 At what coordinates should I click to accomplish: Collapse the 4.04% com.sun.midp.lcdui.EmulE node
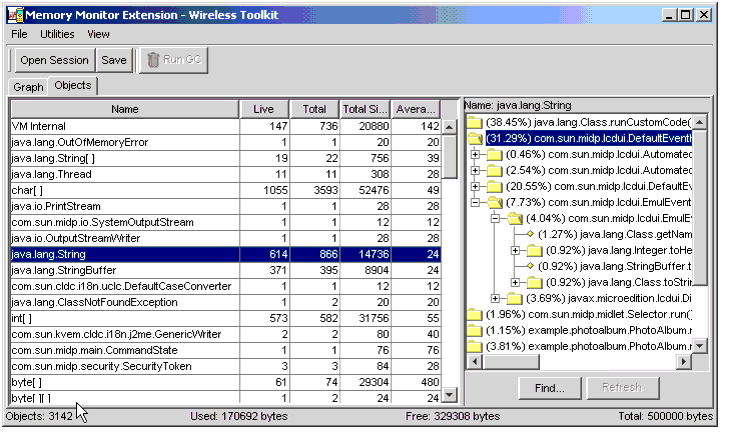point(495,219)
